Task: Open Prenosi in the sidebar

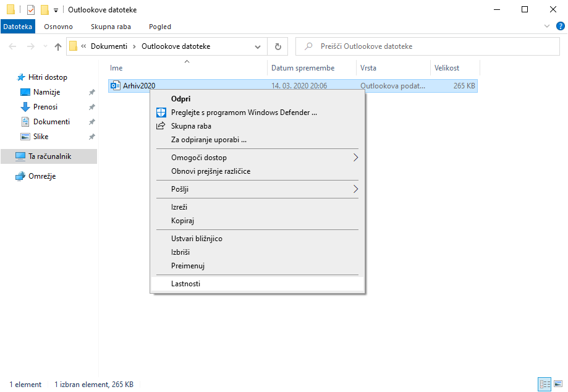Action: click(45, 107)
